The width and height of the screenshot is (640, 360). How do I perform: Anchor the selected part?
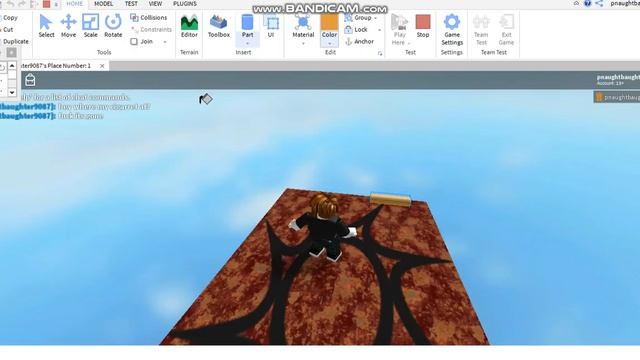coord(359,41)
